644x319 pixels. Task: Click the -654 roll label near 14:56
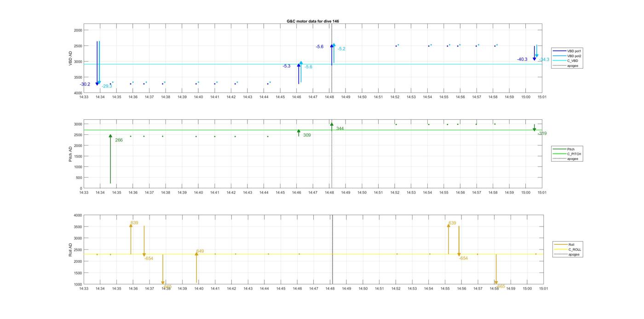tap(463, 258)
